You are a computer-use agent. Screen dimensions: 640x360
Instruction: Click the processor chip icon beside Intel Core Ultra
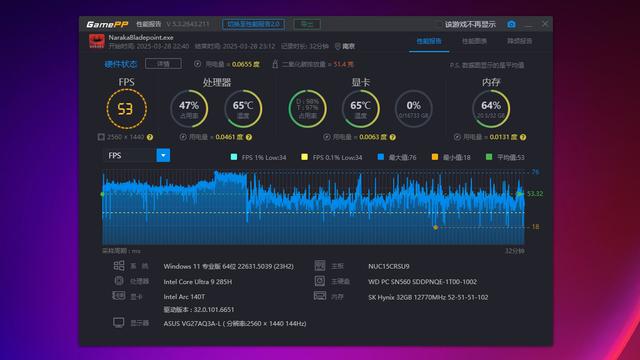119,281
